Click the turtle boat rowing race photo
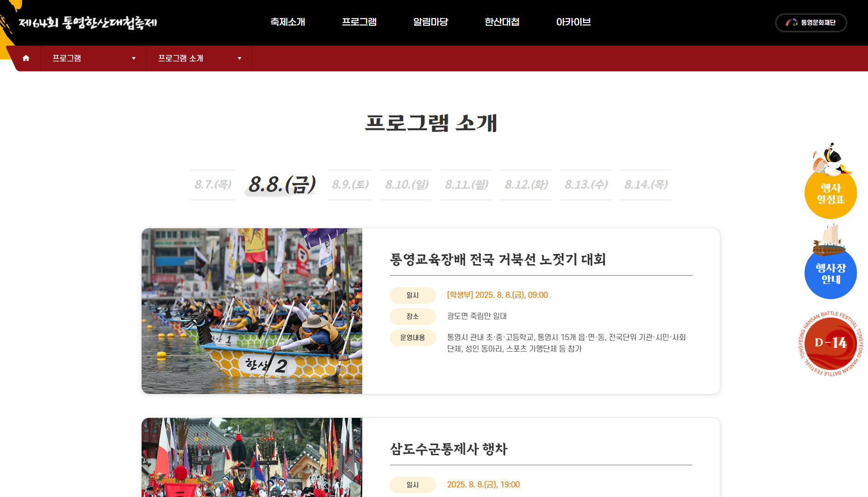 (252, 311)
